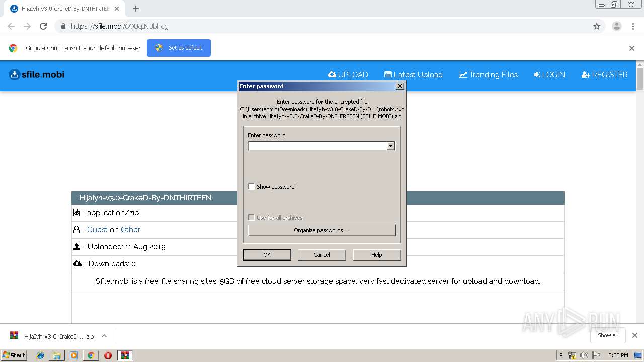
Task: Open Chrome's three-dot menu
Action: click(633, 26)
